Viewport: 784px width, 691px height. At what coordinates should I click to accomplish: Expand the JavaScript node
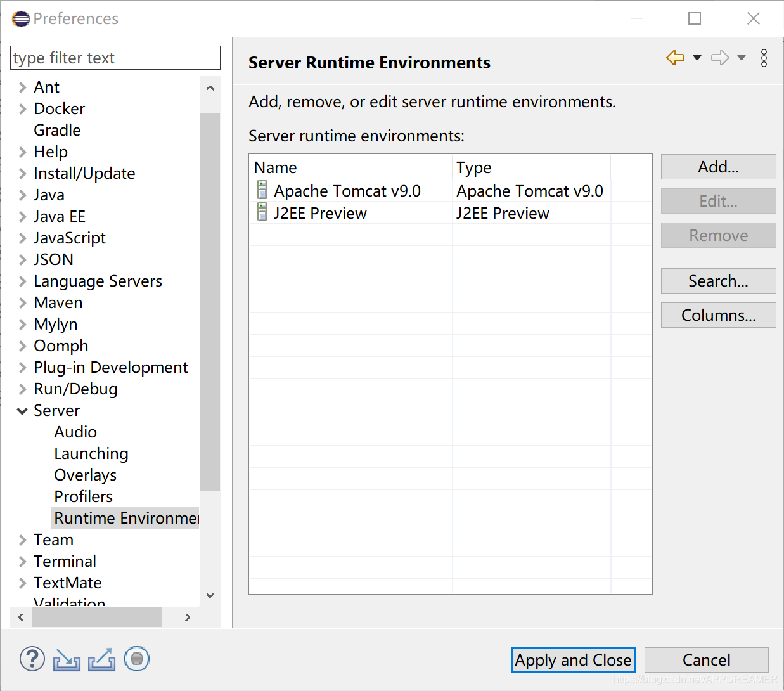pyautogui.click(x=22, y=238)
